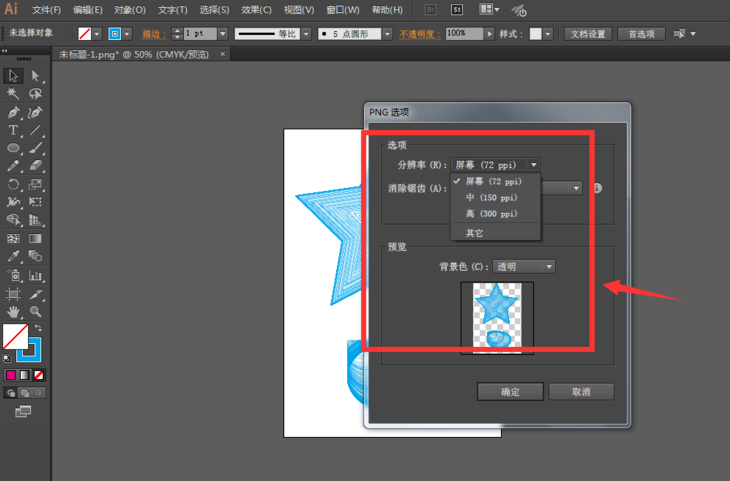This screenshot has height=481, width=730.
Task: Set paint mode to None
Action: click(x=39, y=375)
